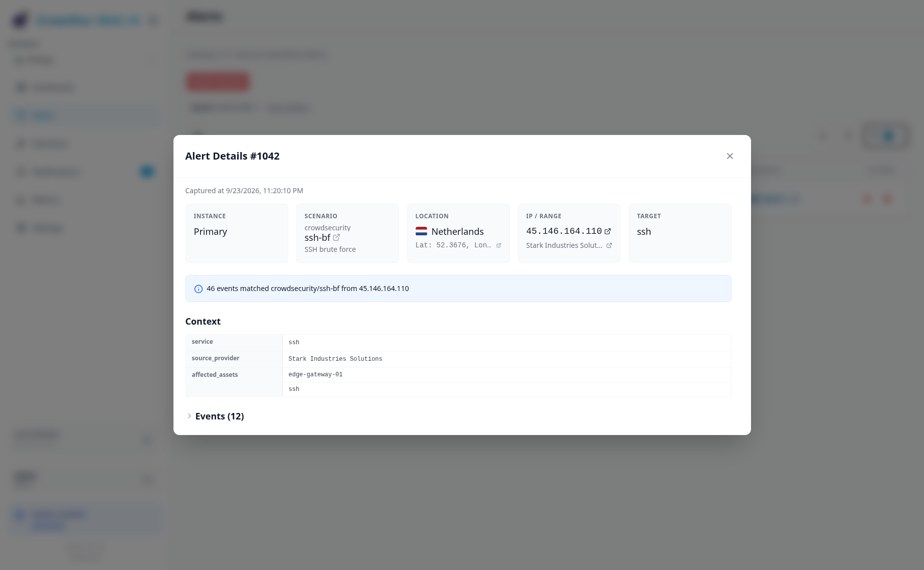Click the Stark Industries Solut… provider text
924x570 pixels.
click(x=564, y=245)
